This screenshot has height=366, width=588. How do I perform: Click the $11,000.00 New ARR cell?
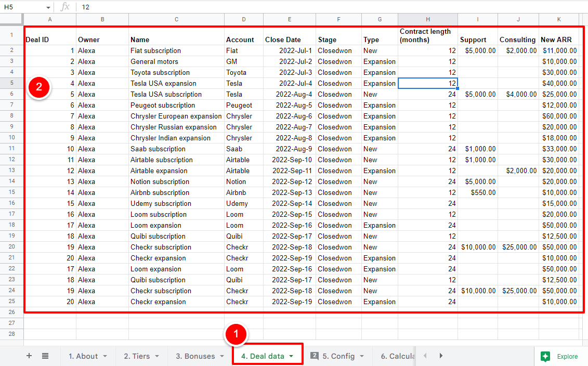[x=559, y=50]
